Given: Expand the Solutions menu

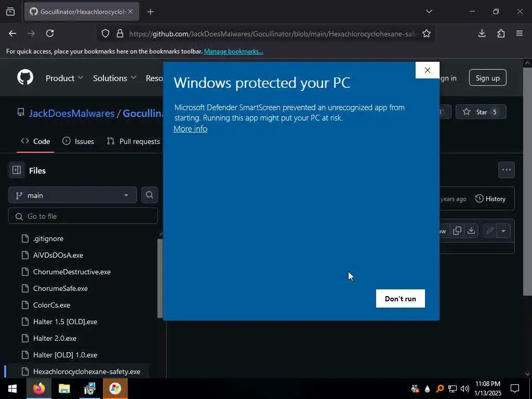Looking at the screenshot, I should pyautogui.click(x=115, y=78).
